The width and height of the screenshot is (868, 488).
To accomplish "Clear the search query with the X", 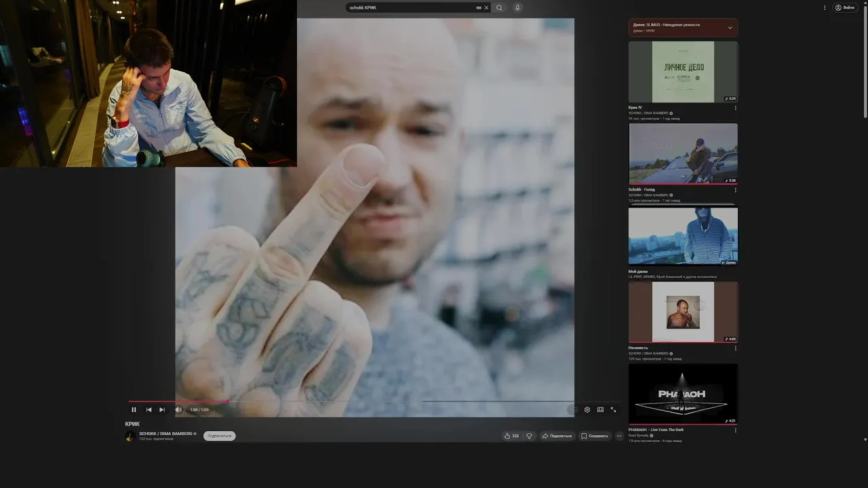I will (486, 7).
